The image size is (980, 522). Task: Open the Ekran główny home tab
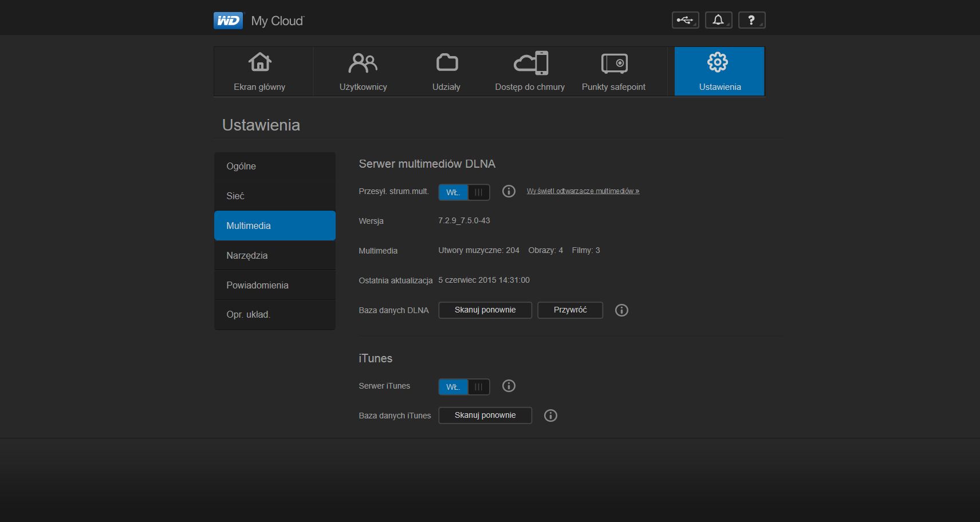(259, 72)
